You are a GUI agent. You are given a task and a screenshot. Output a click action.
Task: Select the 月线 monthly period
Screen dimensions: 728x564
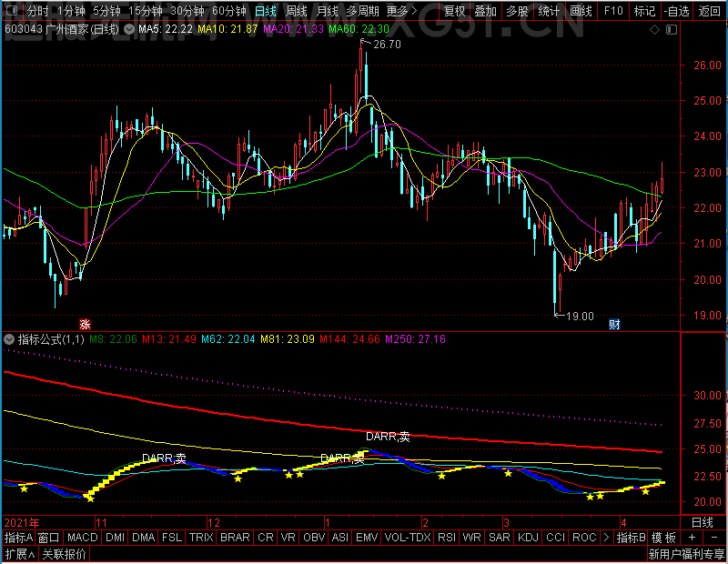(327, 11)
